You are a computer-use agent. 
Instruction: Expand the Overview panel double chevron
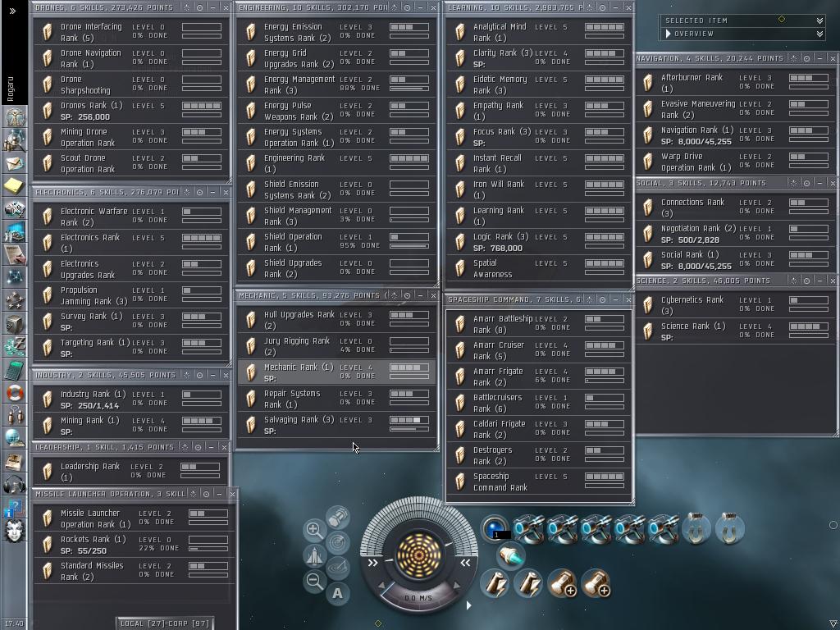(x=819, y=34)
